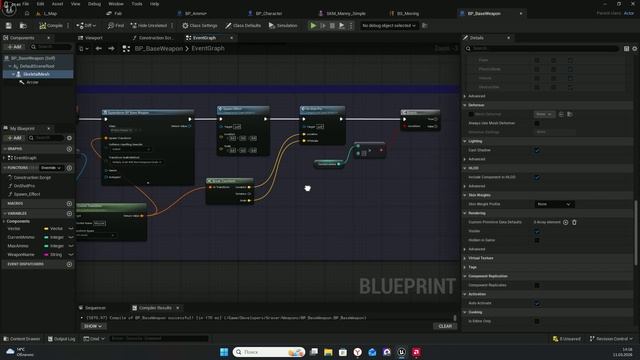Screen dimensions: 640x360
Task: Open the Tools menu
Action: click(x=137, y=4)
